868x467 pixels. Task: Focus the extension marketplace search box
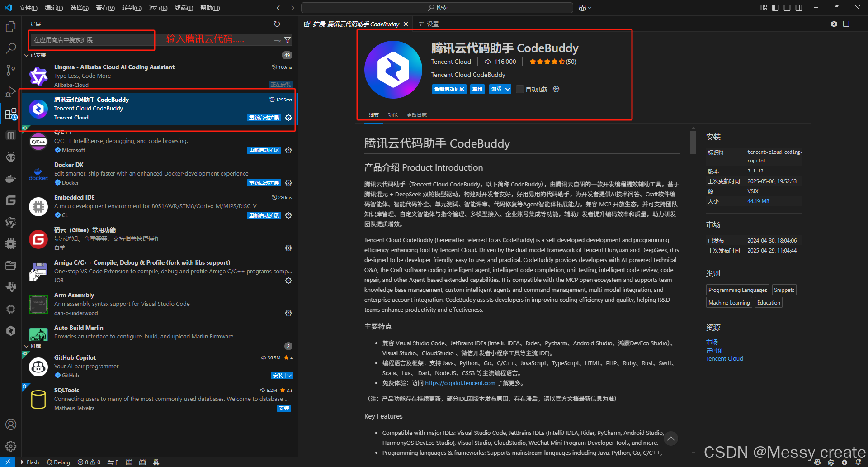click(x=151, y=40)
